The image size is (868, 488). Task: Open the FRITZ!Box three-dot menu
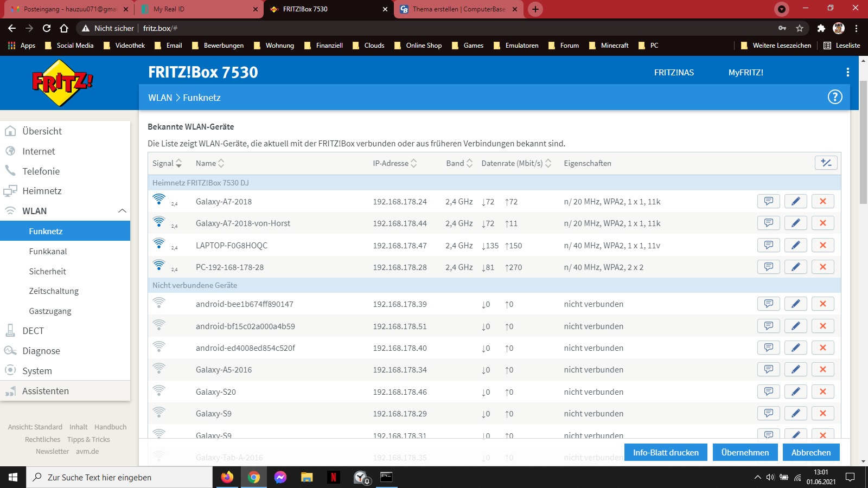click(x=848, y=72)
